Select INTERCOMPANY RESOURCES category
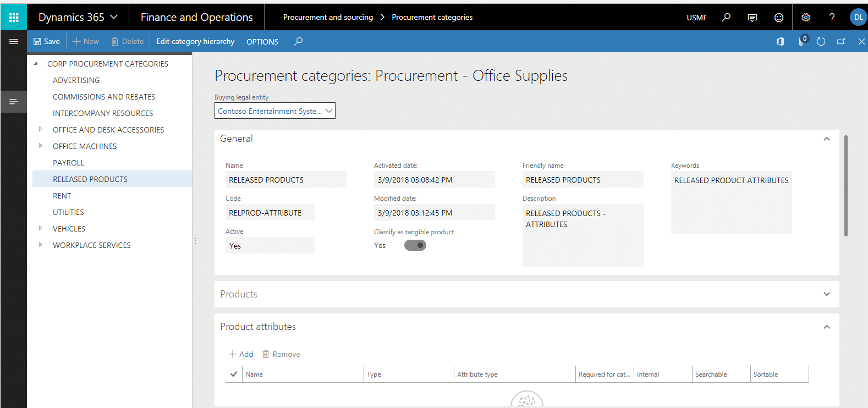 [x=103, y=113]
